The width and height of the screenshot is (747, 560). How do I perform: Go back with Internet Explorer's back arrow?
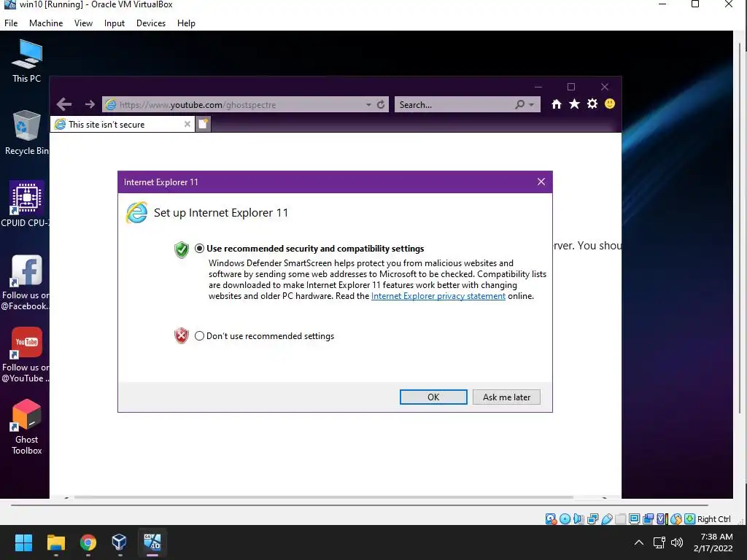click(64, 104)
